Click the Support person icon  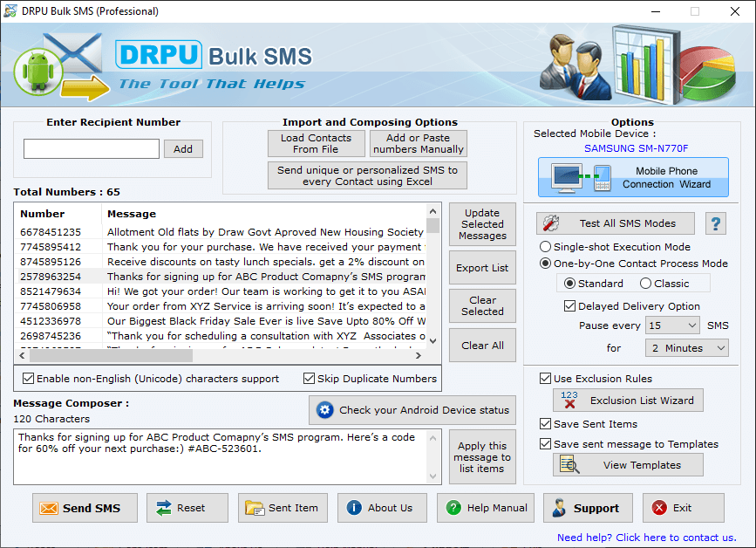(x=559, y=508)
